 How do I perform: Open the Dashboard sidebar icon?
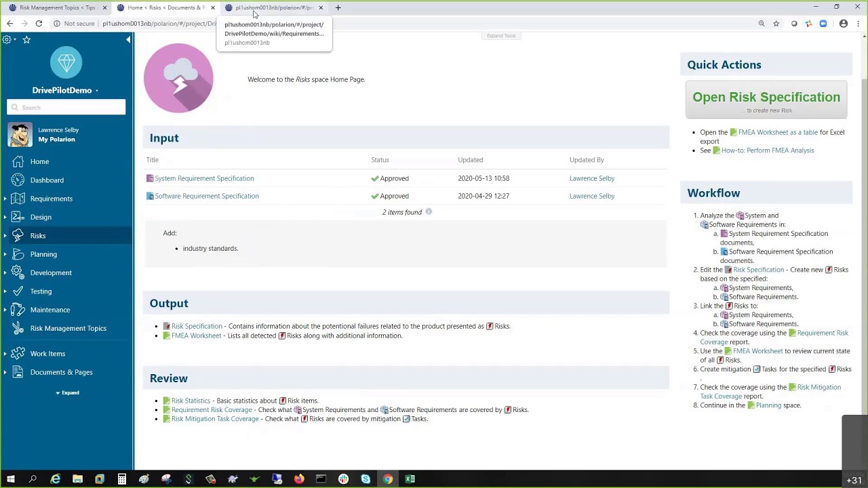click(x=18, y=180)
